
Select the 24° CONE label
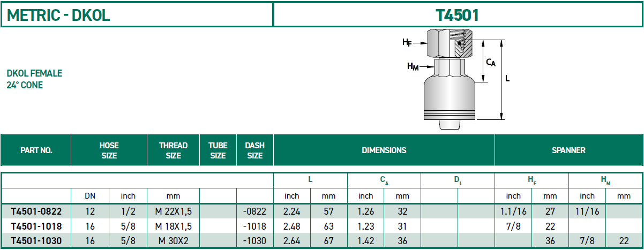click(x=25, y=85)
